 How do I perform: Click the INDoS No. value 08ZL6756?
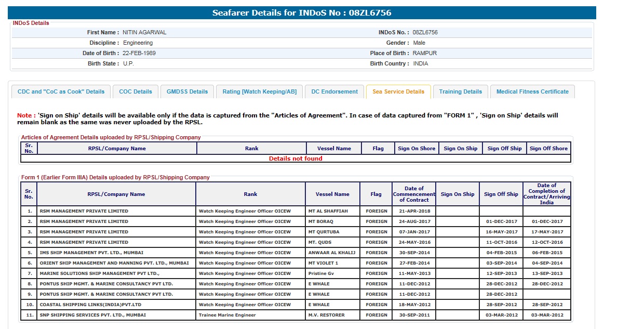[425, 32]
